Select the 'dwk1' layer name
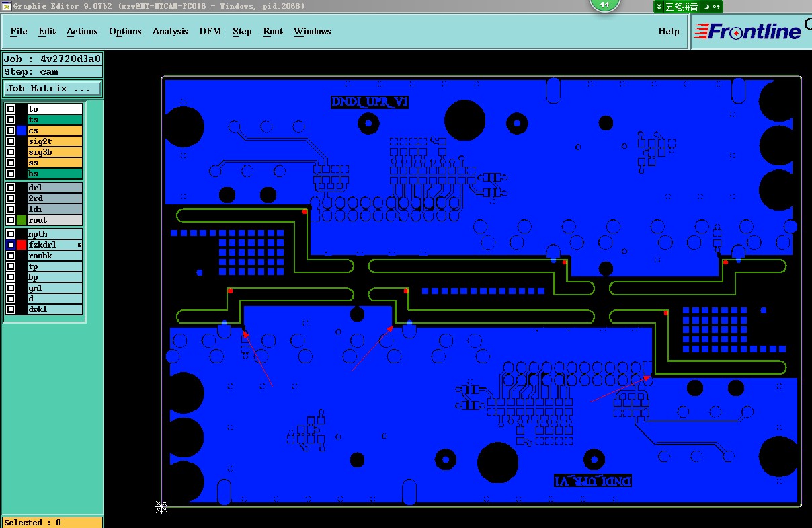This screenshot has width=812, height=528. 55,309
